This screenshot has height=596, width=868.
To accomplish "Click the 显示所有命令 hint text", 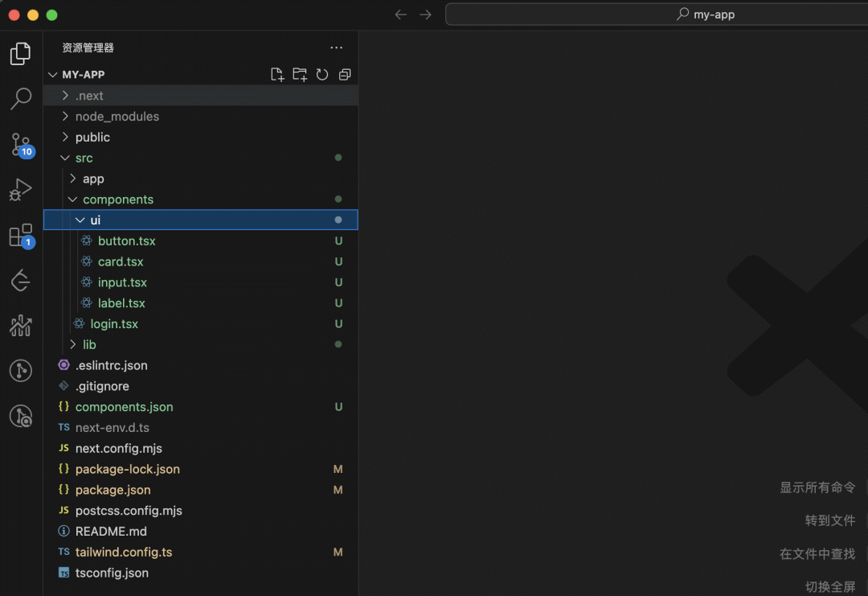I will pyautogui.click(x=817, y=487).
